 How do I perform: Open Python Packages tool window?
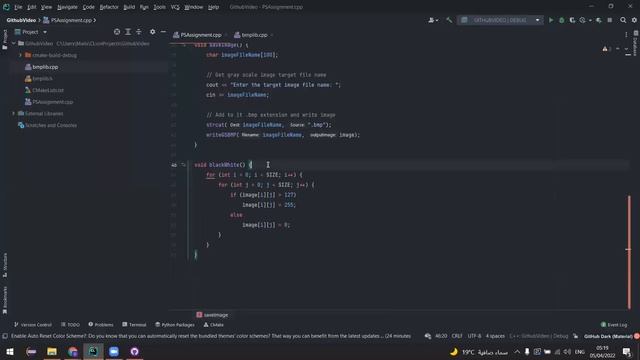[175, 325]
